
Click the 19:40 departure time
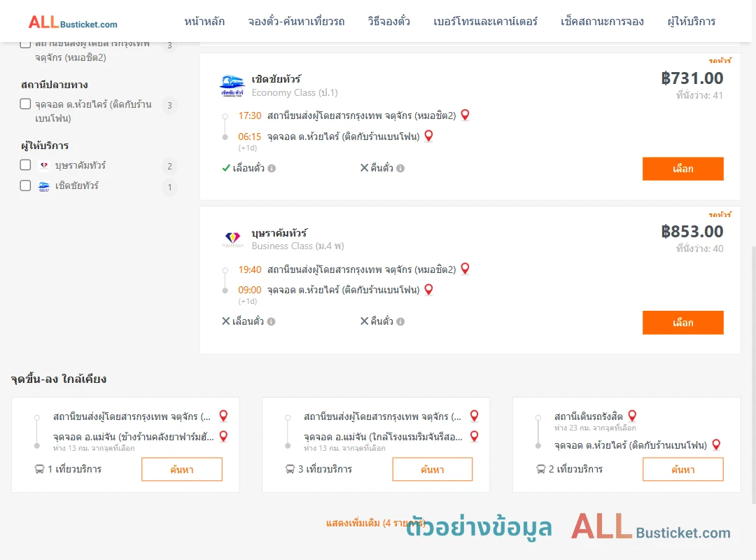[249, 269]
